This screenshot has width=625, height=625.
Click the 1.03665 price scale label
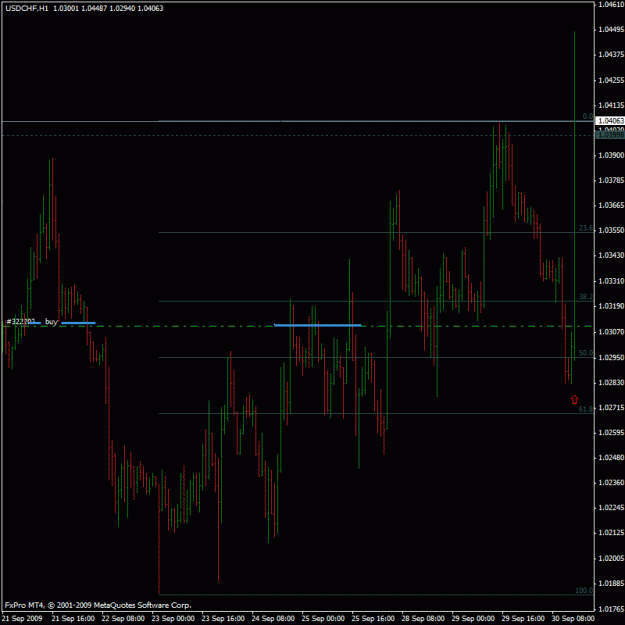[x=611, y=205]
